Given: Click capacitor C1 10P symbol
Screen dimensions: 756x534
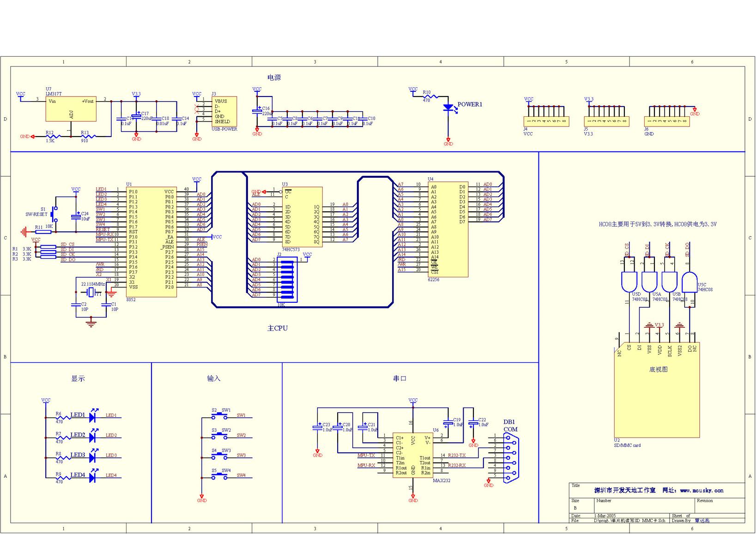Looking at the screenshot, I should point(106,305).
